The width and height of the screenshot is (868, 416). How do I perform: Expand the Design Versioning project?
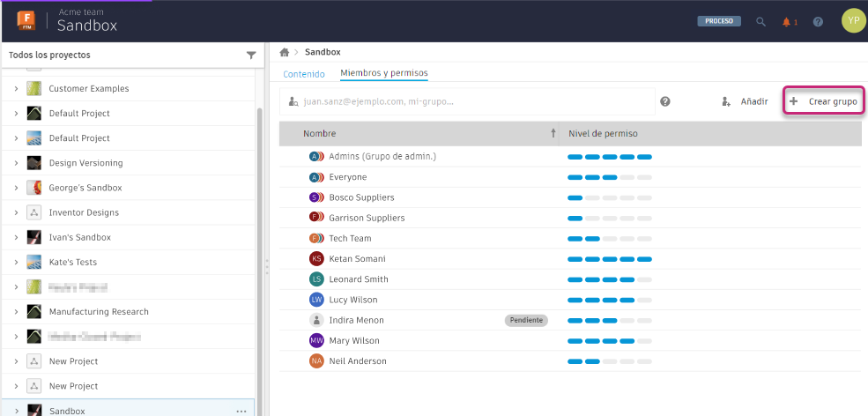click(16, 163)
